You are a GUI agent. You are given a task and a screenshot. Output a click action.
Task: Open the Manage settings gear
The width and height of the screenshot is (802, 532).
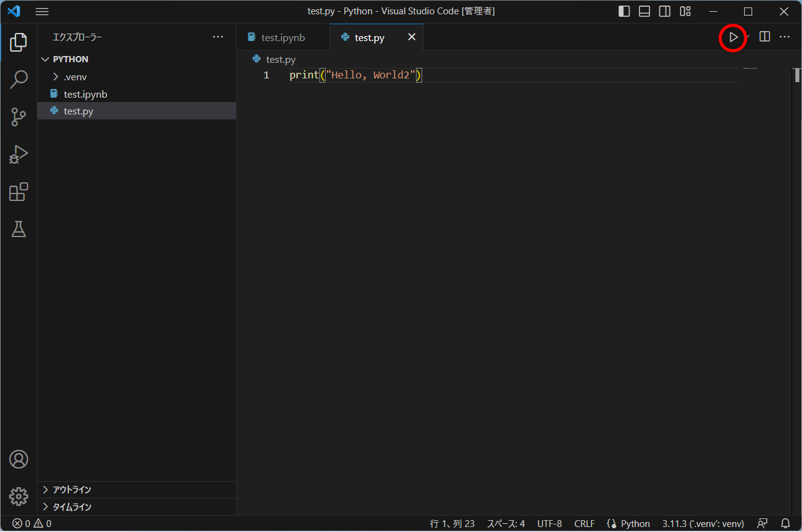tap(19, 497)
